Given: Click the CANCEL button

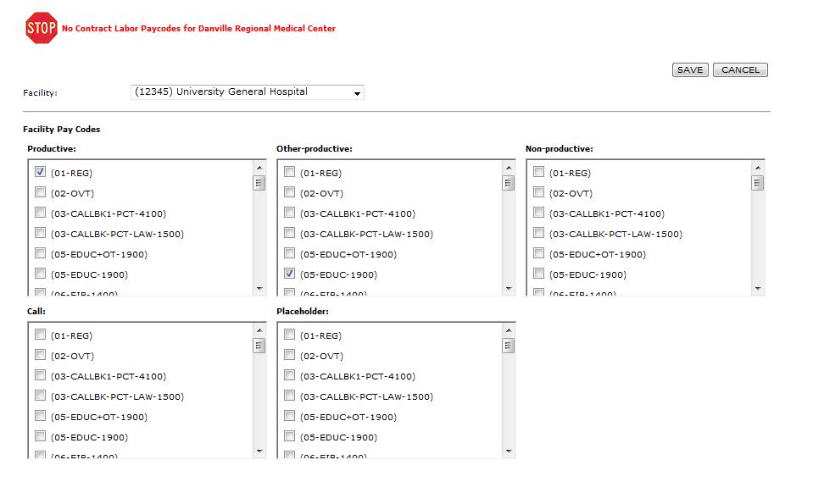Looking at the screenshot, I should click(x=739, y=69).
